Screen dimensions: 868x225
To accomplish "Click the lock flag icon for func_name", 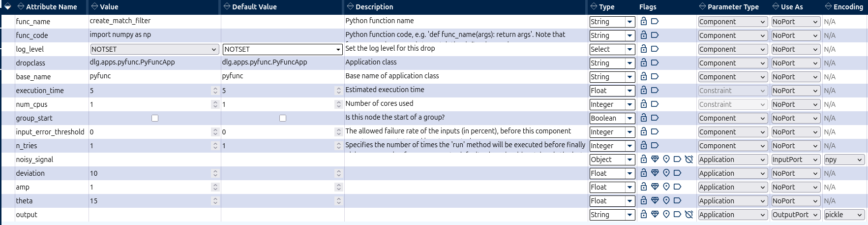I will pyautogui.click(x=644, y=21).
